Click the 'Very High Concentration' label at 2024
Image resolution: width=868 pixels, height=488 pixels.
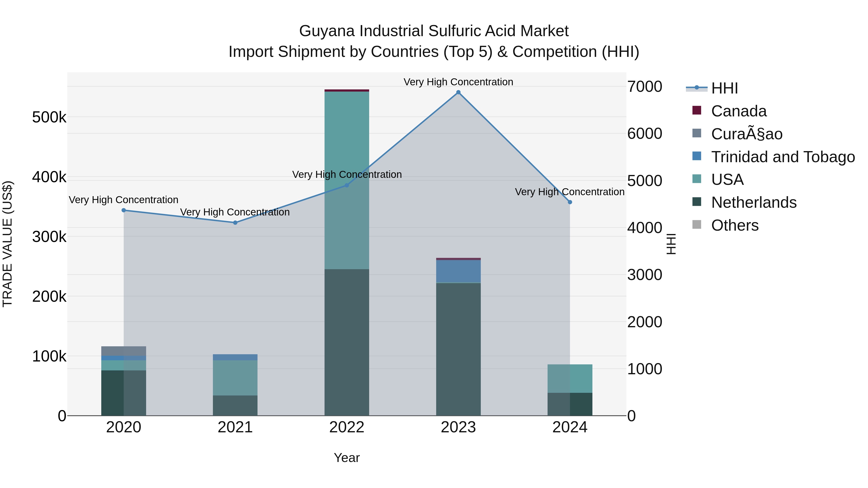570,192
